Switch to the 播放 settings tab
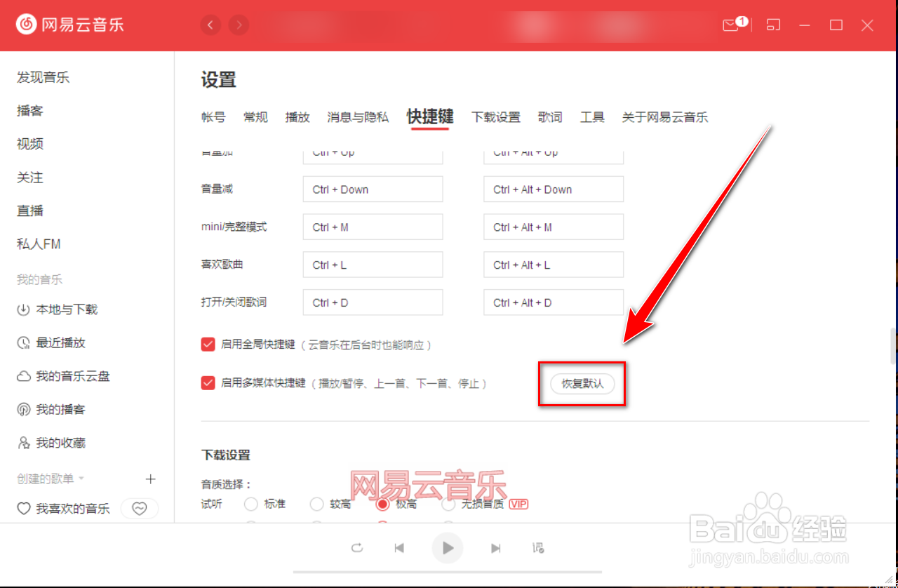 [297, 117]
